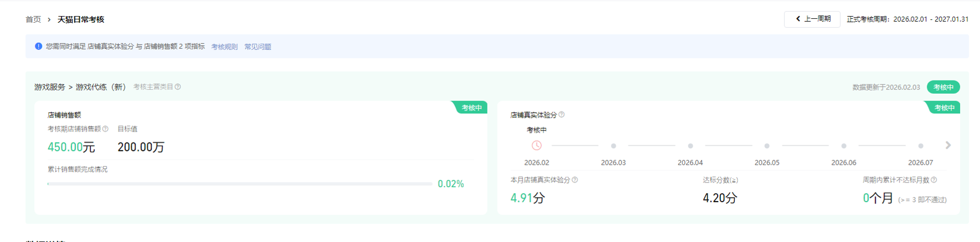Click the 累计销售额完成情况 label
The width and height of the screenshot is (980, 242).
[78, 169]
